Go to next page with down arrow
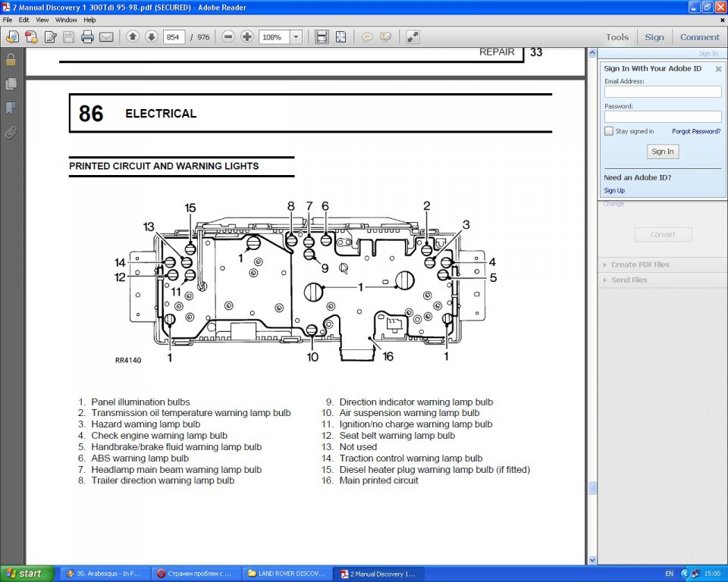This screenshot has width=728, height=582. [x=152, y=36]
